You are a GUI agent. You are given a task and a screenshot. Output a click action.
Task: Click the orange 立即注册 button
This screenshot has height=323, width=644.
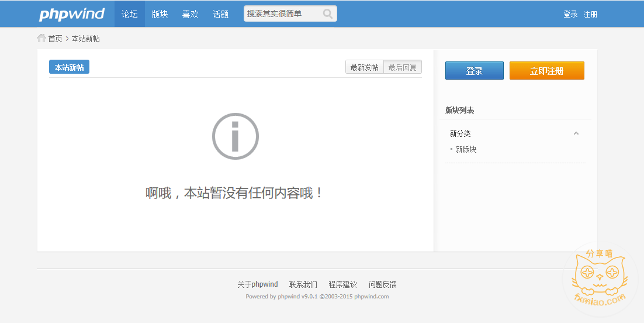546,71
